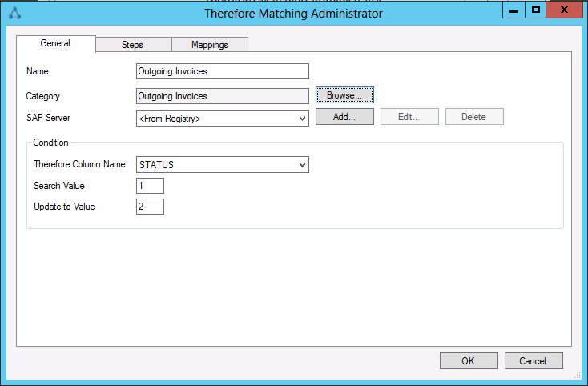The width and height of the screenshot is (588, 386).
Task: Click into the Name text field
Action: [222, 72]
